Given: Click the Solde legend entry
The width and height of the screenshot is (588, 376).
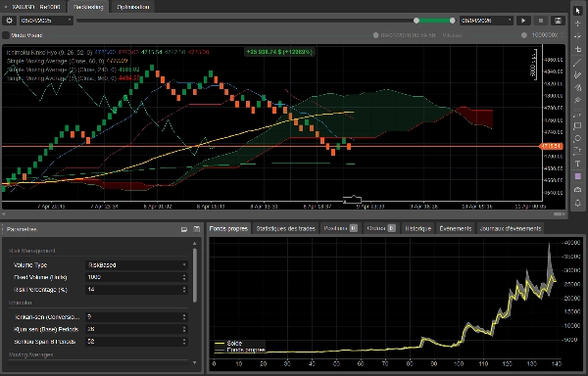Looking at the screenshot, I should coord(228,343).
